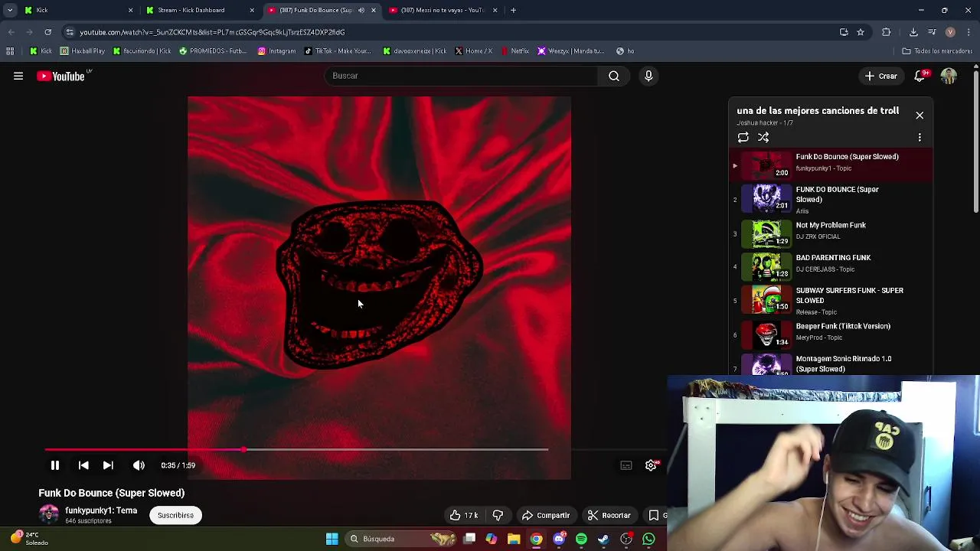Play SUBWAY SURFERS FUNK - SUPER SLOWED
This screenshot has width=980, height=551.
pyautogui.click(x=831, y=300)
